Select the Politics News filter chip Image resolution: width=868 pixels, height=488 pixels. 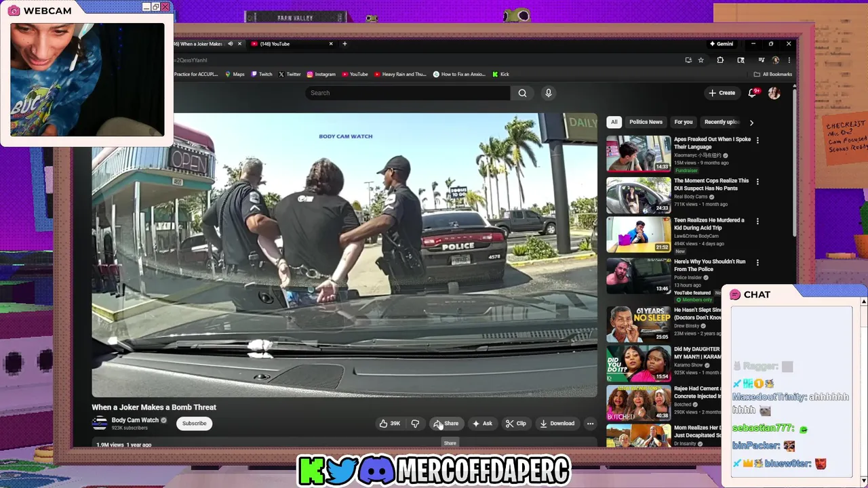click(x=646, y=122)
